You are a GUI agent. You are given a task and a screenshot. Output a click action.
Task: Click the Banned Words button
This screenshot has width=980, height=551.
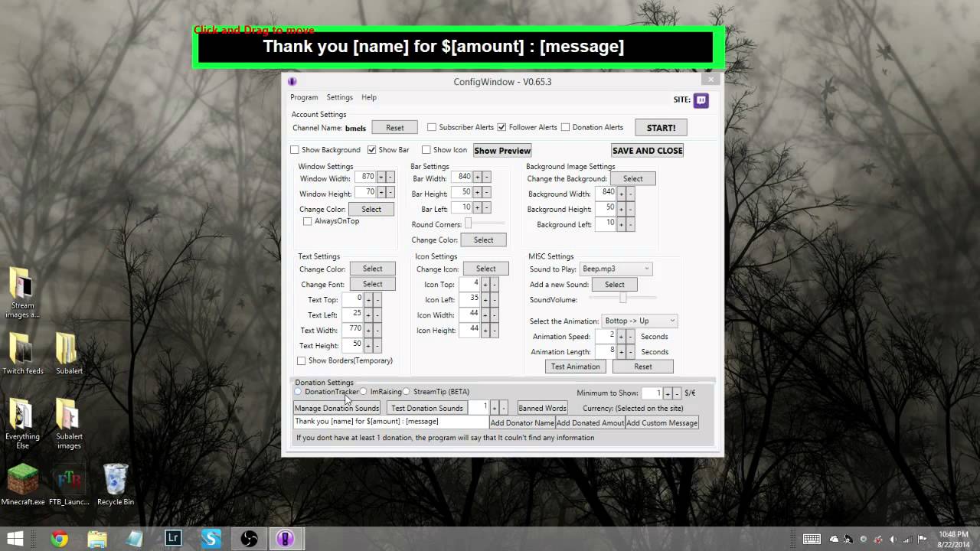(542, 408)
